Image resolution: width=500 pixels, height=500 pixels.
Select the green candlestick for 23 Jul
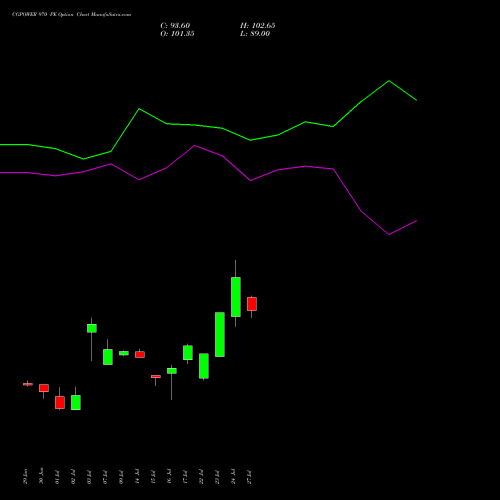(220, 334)
